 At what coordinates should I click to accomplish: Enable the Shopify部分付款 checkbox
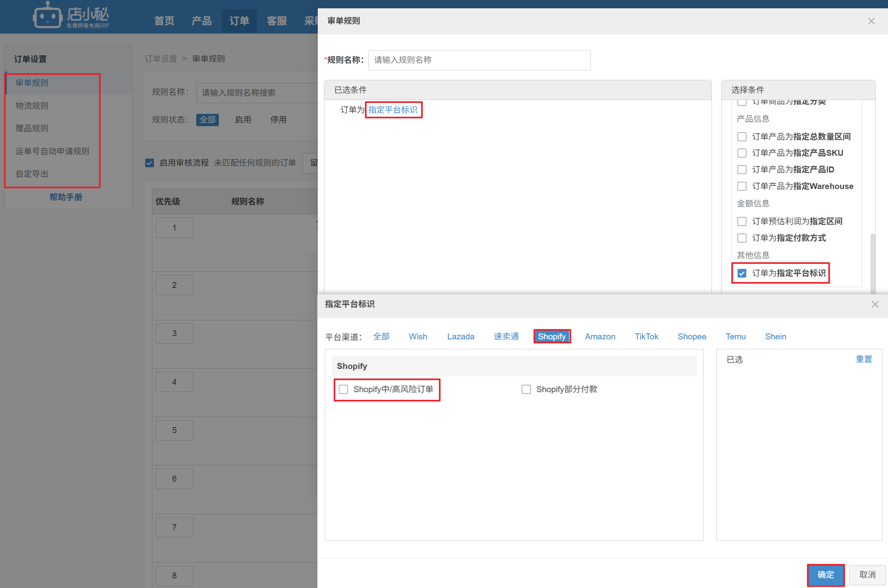pyautogui.click(x=526, y=389)
